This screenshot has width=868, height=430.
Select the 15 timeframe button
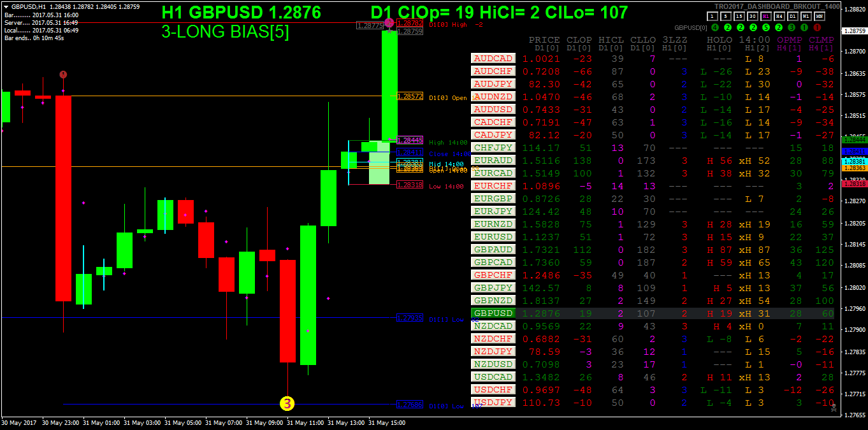click(x=739, y=16)
